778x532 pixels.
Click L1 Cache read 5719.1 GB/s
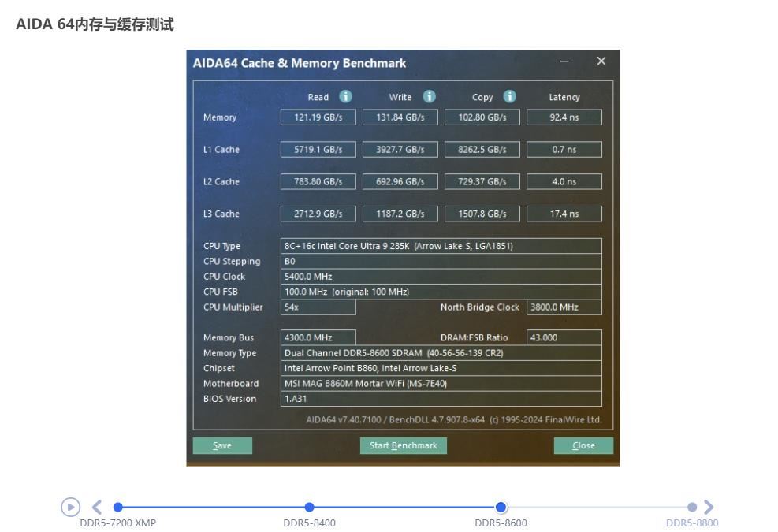point(318,150)
